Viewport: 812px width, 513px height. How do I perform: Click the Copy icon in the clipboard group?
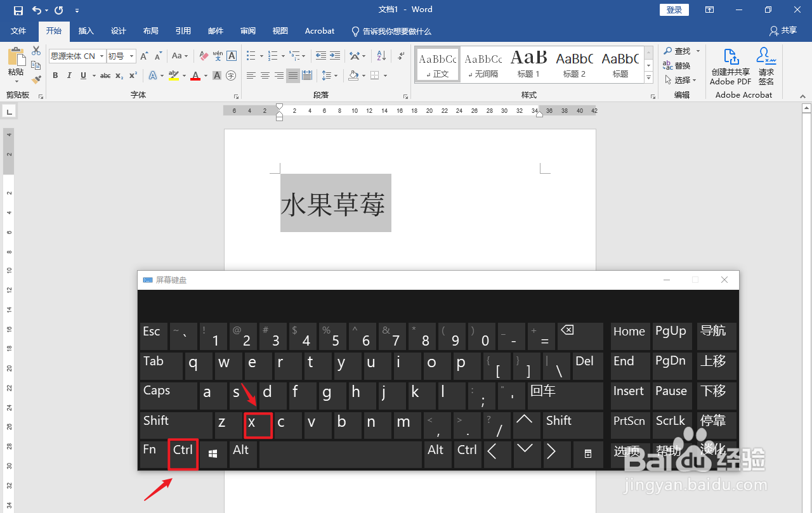36,65
